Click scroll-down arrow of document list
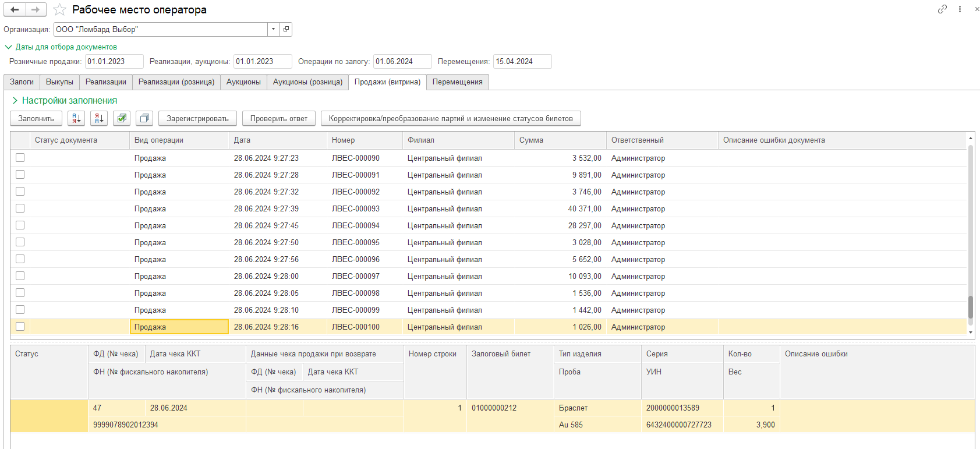 pyautogui.click(x=970, y=333)
